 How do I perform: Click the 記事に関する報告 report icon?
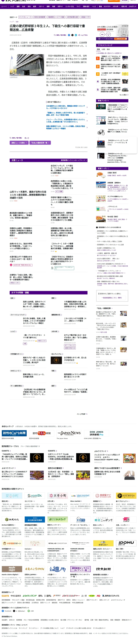(81, 147)
